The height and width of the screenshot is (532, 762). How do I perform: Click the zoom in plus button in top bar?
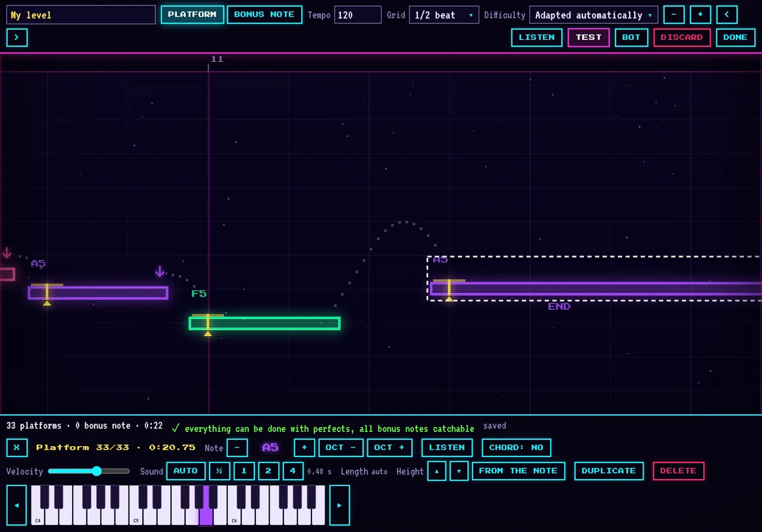click(701, 15)
